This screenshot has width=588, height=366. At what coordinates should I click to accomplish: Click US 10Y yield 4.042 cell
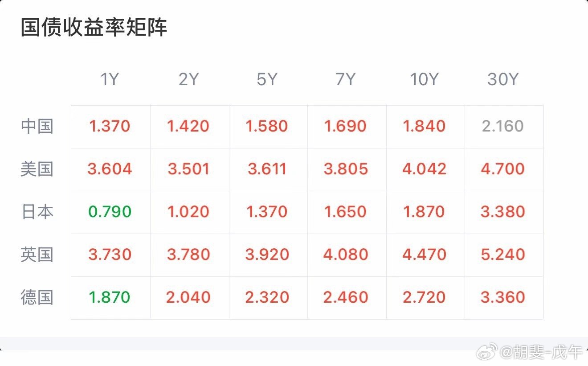tap(424, 169)
